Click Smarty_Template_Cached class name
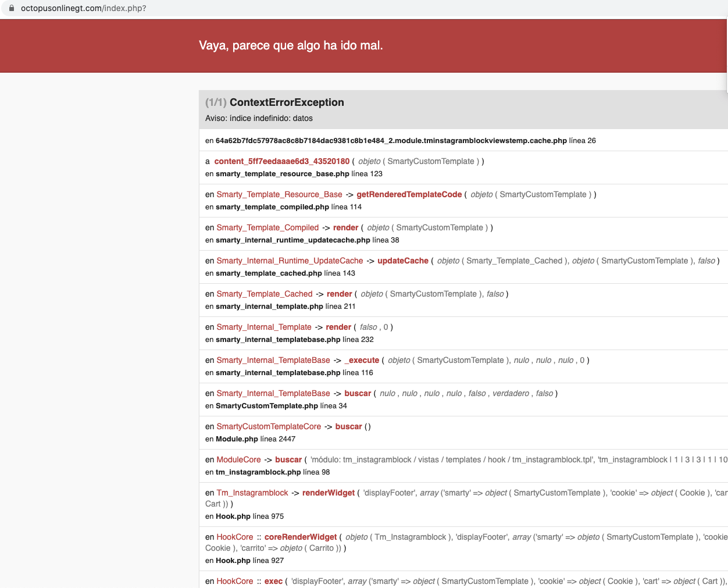728x588 pixels. [265, 294]
